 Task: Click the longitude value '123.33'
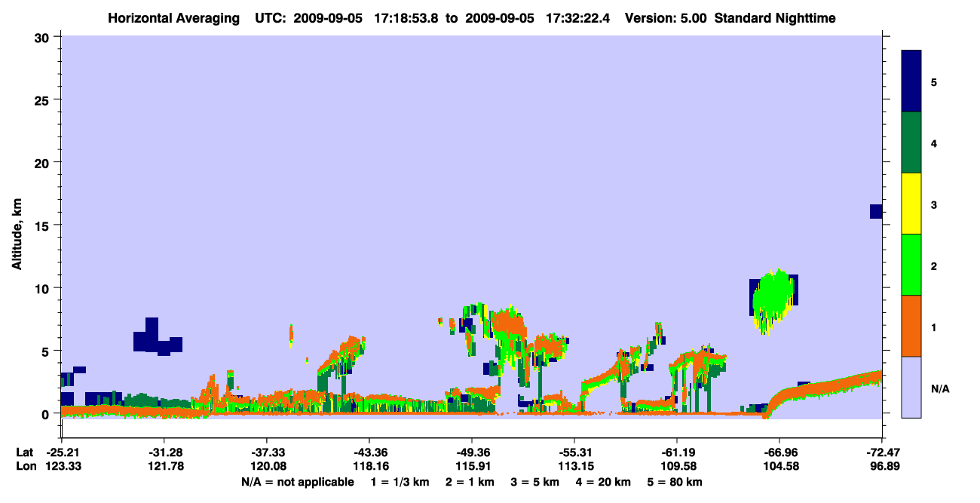tap(62, 466)
